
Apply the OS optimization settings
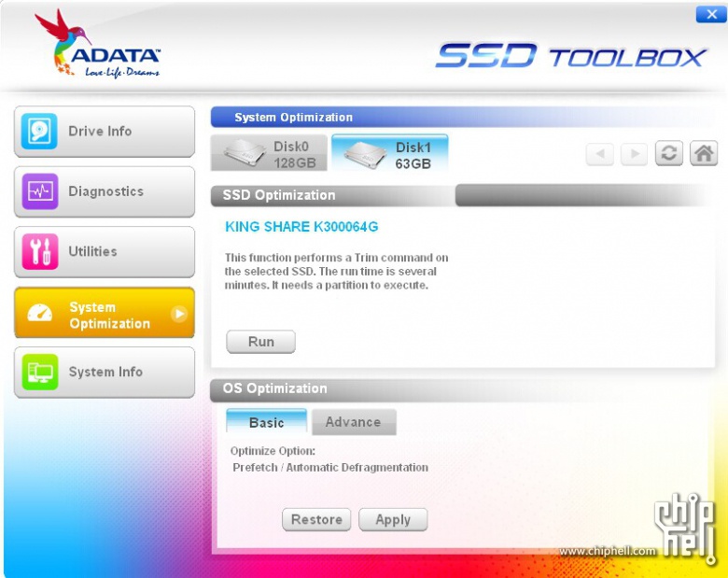393,519
